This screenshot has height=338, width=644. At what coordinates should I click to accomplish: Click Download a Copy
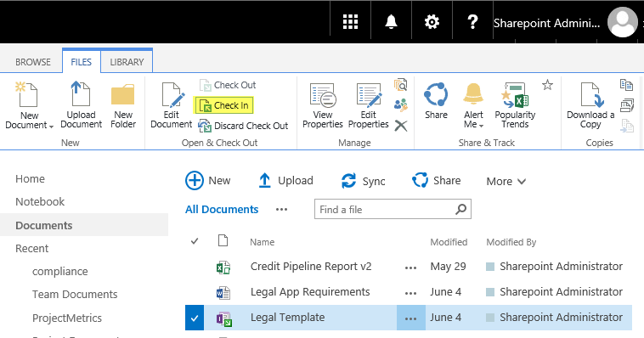coord(590,105)
